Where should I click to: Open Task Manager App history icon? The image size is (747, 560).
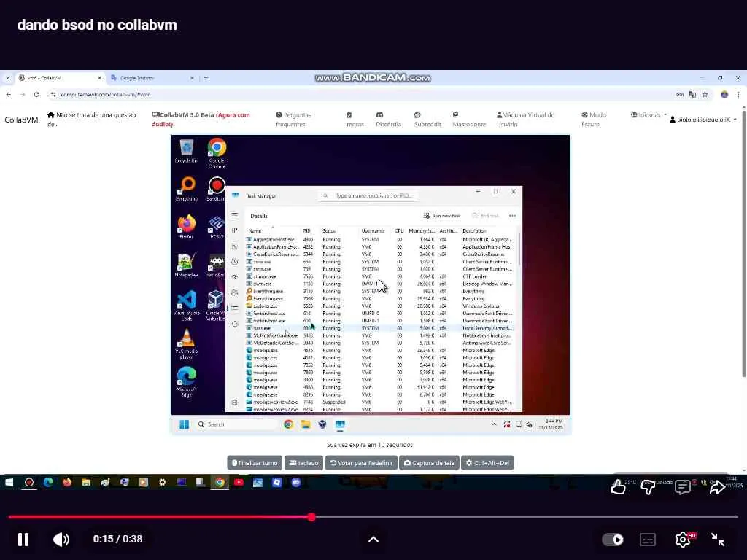[x=234, y=262]
